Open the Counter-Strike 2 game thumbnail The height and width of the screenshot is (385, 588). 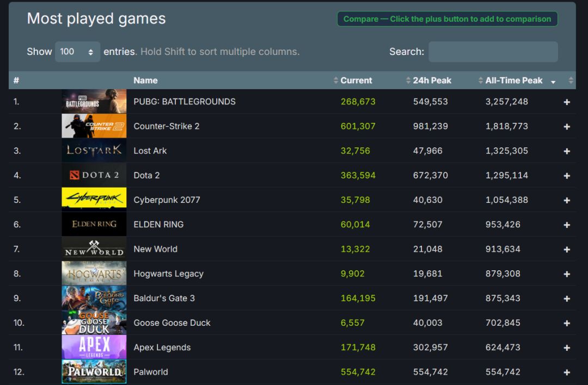click(x=94, y=126)
